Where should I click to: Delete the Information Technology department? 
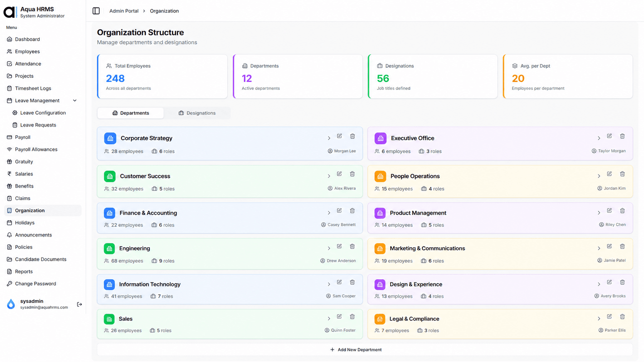[x=352, y=282]
